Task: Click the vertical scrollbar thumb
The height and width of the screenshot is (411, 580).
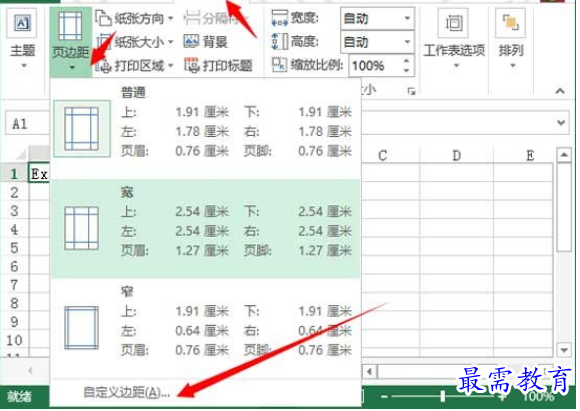Action: click(x=563, y=207)
